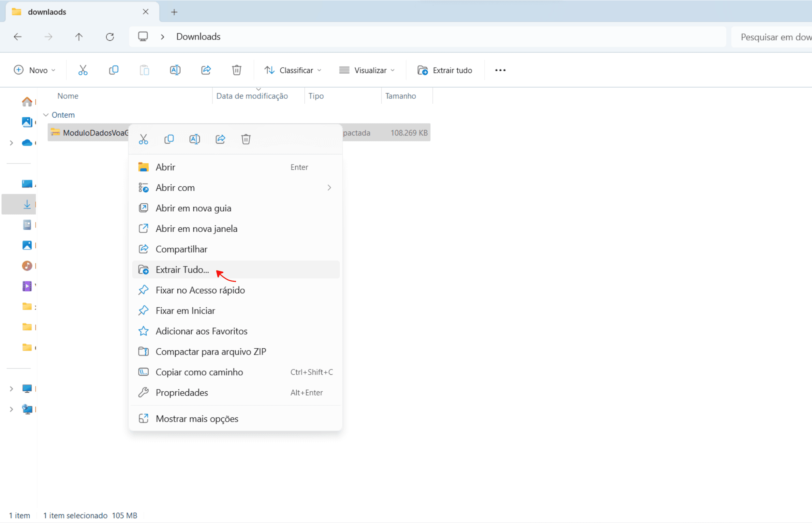This screenshot has height=523, width=812.
Task: Open the See more ellipsis in toolbar
Action: coord(500,70)
